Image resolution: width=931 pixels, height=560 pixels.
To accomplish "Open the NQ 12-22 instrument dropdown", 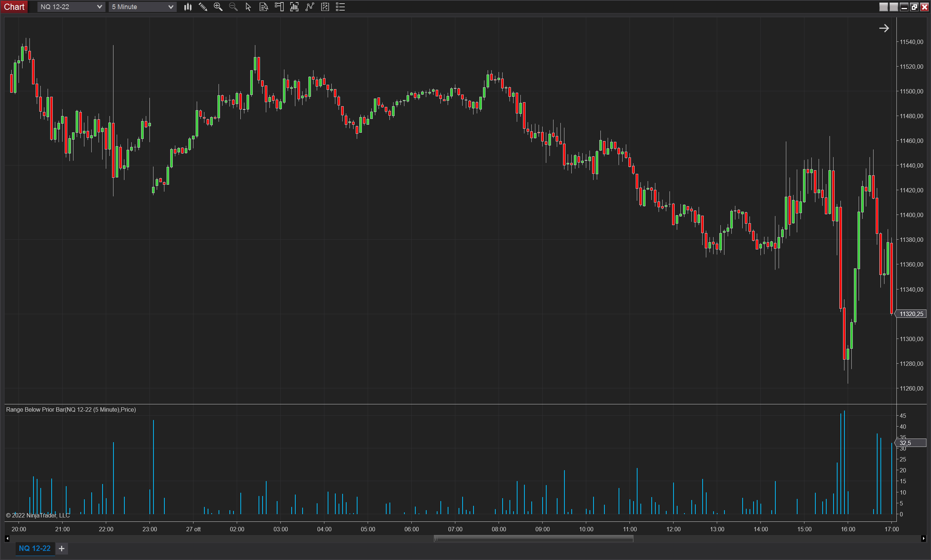I will click(71, 7).
